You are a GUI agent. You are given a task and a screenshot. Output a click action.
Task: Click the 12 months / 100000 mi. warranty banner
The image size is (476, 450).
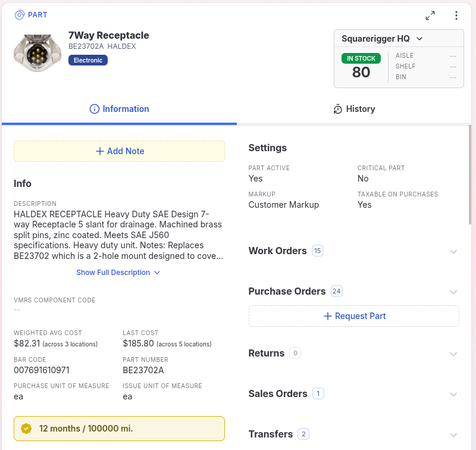[x=120, y=429]
